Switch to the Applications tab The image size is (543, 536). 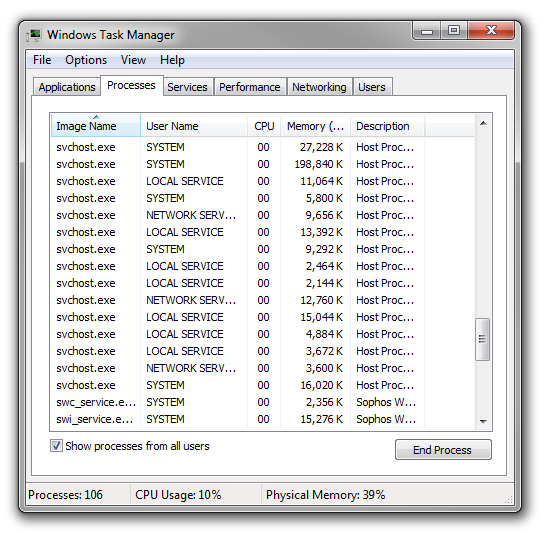[x=67, y=87]
